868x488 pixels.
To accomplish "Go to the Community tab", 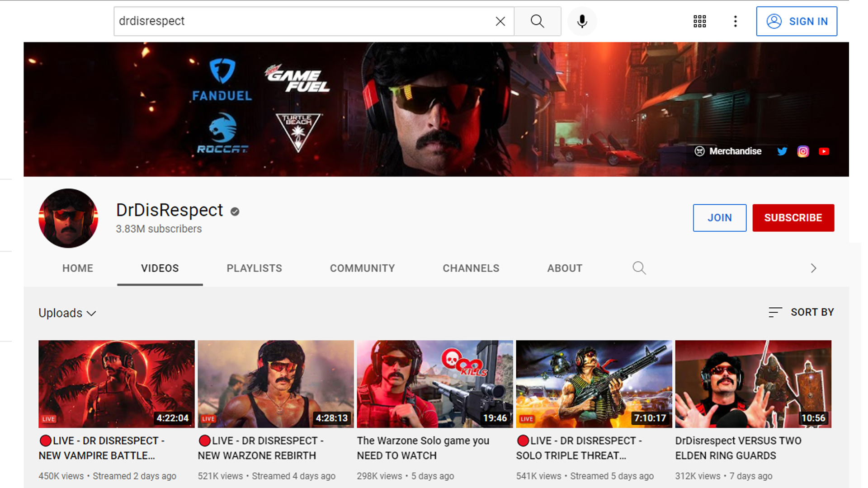I will tap(363, 268).
